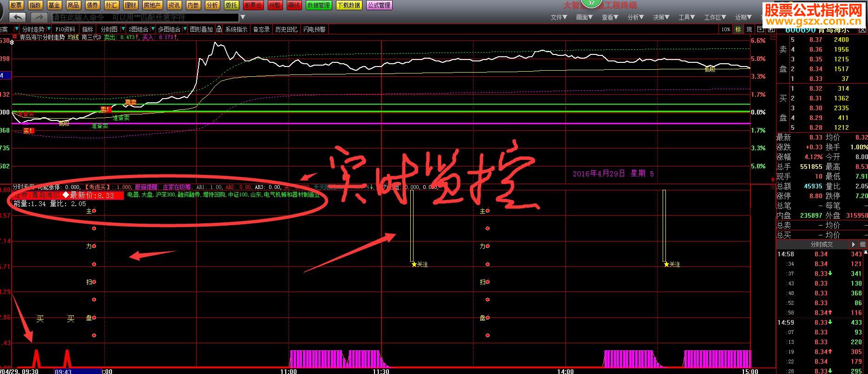This screenshot has width=868, height=374.
Task: Click the 理财 button
Action: [x=131, y=5]
